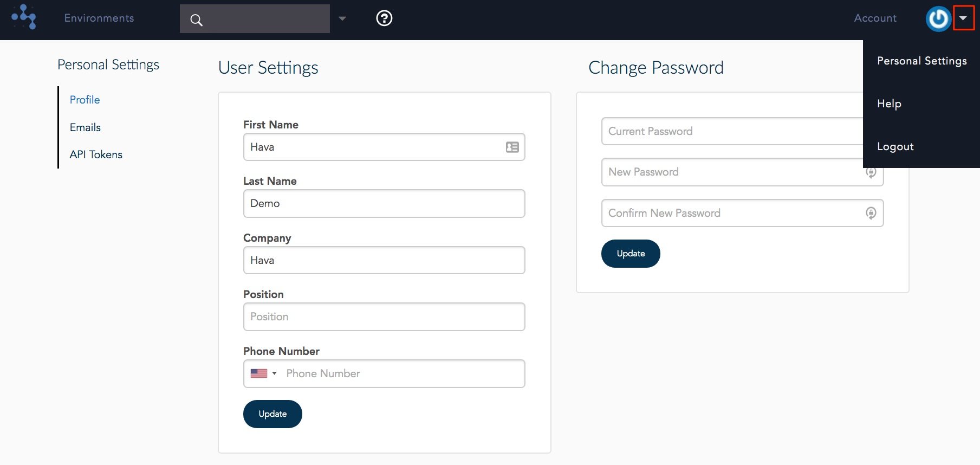The height and width of the screenshot is (465, 980).
Task: Focus the Position field
Action: 384,317
